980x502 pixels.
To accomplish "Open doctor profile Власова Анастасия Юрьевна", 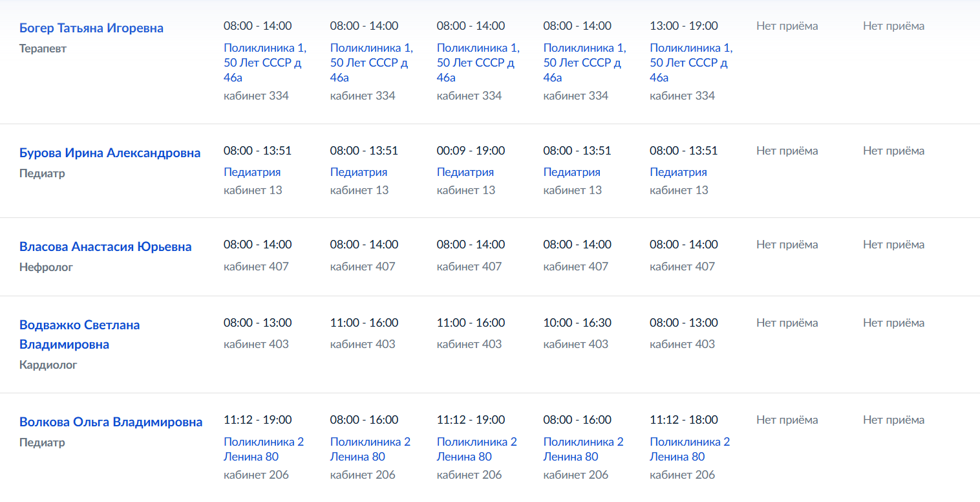I will (105, 246).
